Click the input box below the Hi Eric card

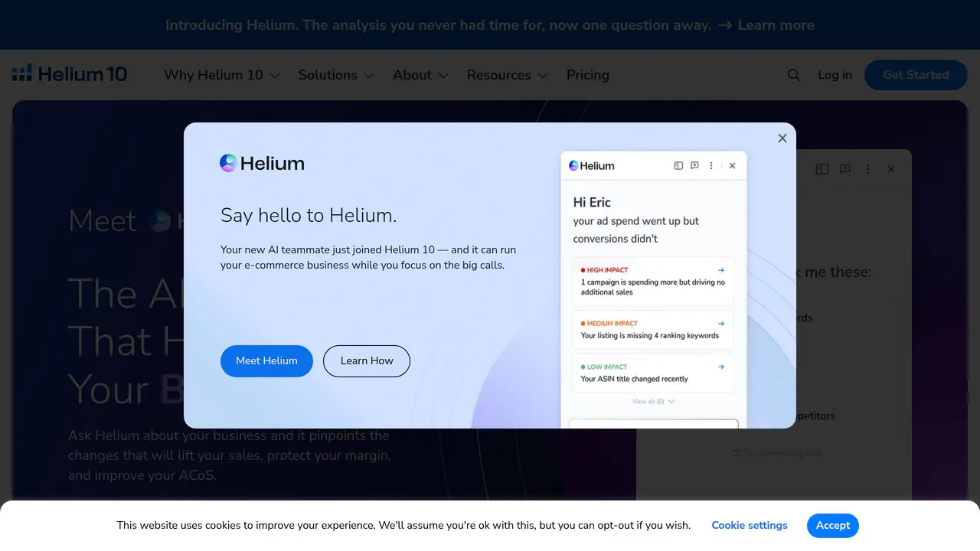pyautogui.click(x=654, y=423)
